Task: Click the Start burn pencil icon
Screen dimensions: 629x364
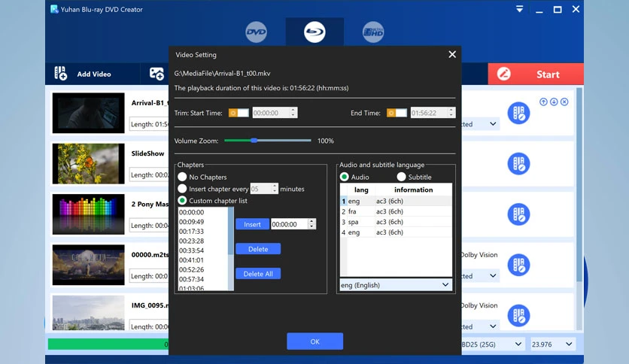Action: 504,74
